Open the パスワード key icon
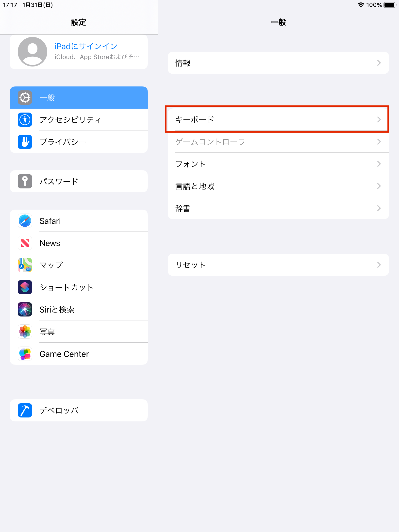This screenshot has width=399, height=532. click(x=25, y=181)
